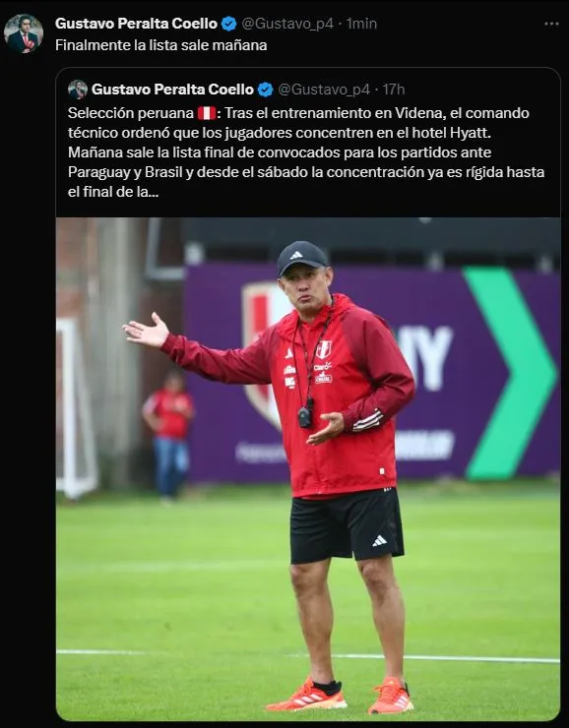Click the verified badge inside the quoted tweet
The height and width of the screenshot is (728, 569).
pyautogui.click(x=265, y=90)
